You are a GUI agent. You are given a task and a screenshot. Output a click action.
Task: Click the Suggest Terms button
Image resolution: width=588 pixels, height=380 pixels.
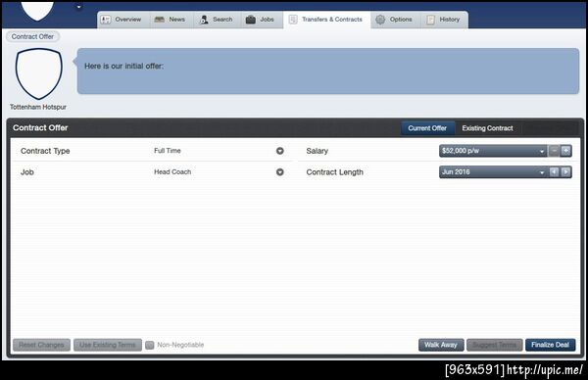pyautogui.click(x=494, y=345)
